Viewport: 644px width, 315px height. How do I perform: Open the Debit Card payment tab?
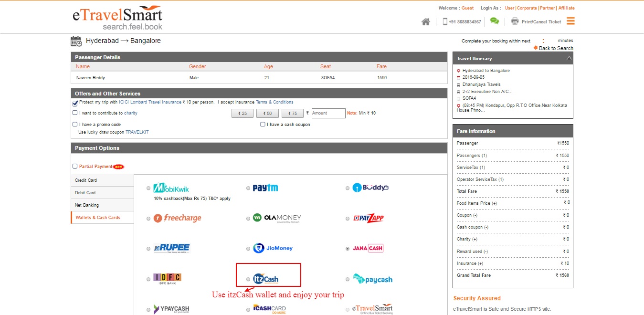(102, 193)
